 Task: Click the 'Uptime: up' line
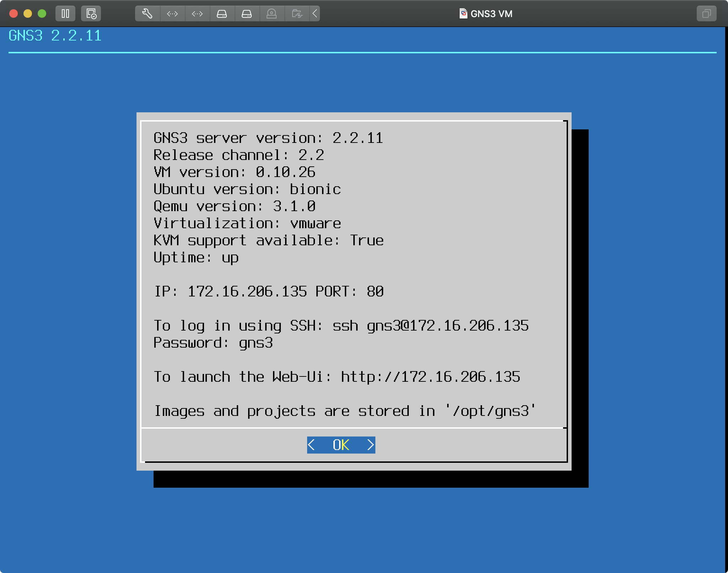click(196, 257)
